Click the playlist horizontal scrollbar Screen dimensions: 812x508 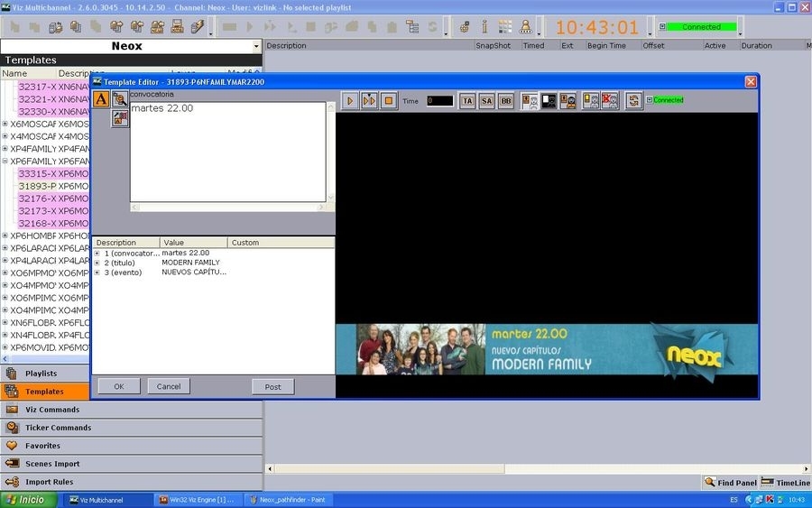point(538,468)
